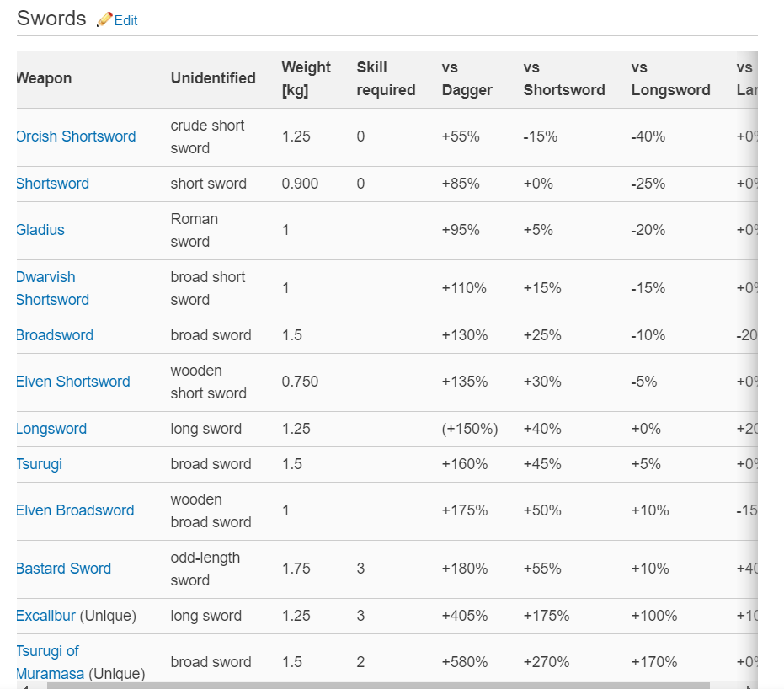
Task: Select the vs Shortsword column header
Action: (x=564, y=78)
